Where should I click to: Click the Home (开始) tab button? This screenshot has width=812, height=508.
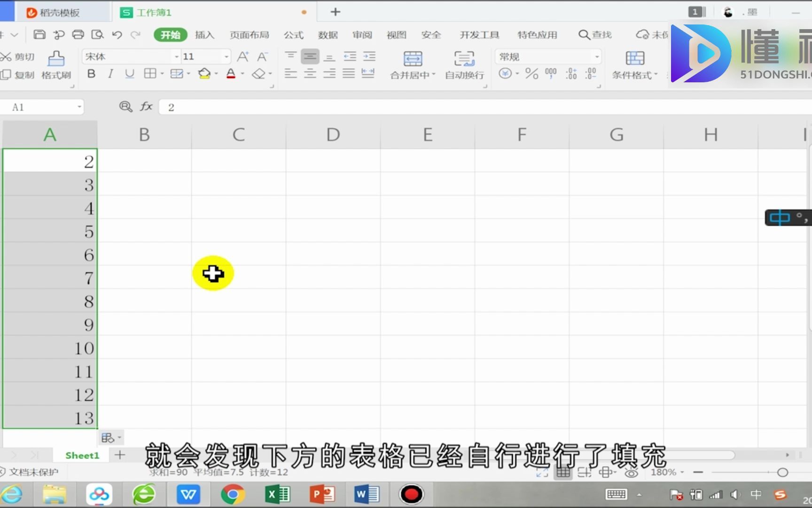click(x=171, y=35)
